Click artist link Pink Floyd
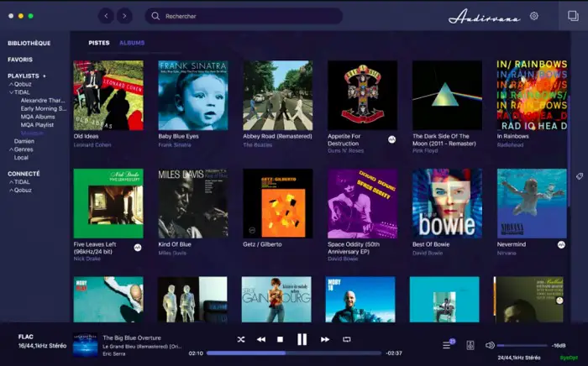The height and width of the screenshot is (366, 588). point(425,151)
